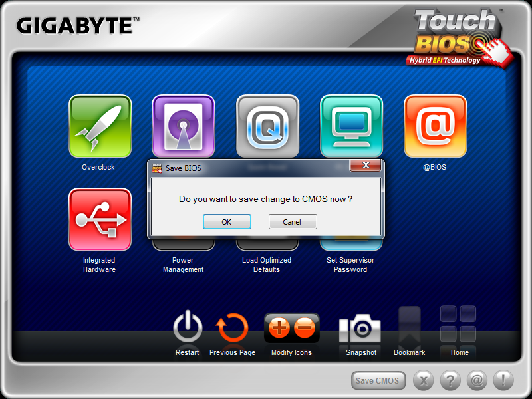Click the Integrated Hardware label text
The width and height of the screenshot is (532, 399).
[99, 265]
